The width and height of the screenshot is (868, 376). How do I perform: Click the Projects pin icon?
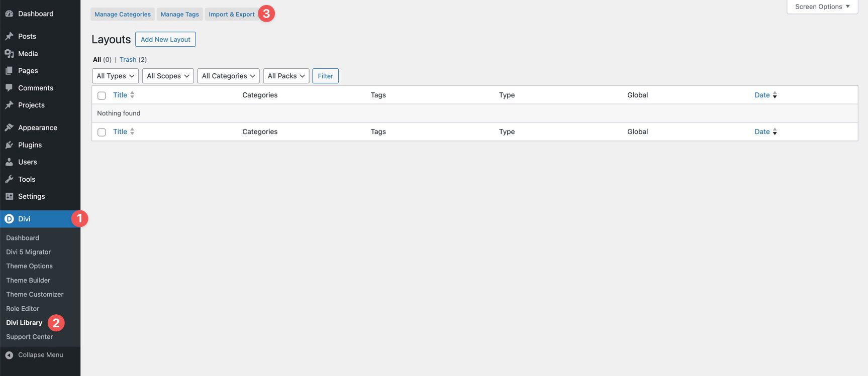9,105
